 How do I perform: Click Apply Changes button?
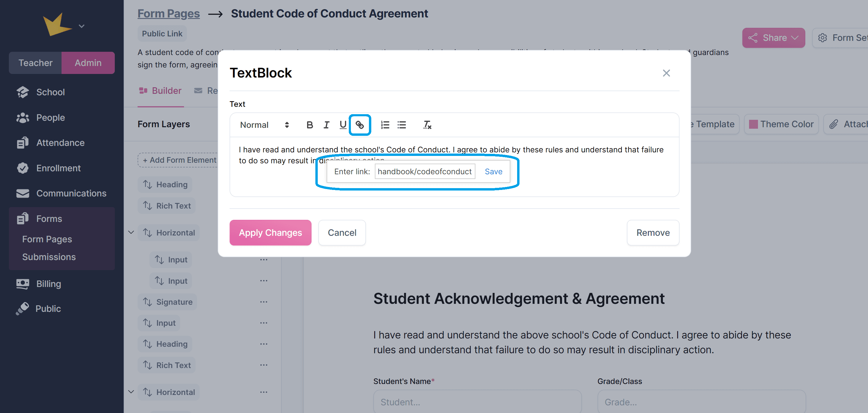[270, 233]
